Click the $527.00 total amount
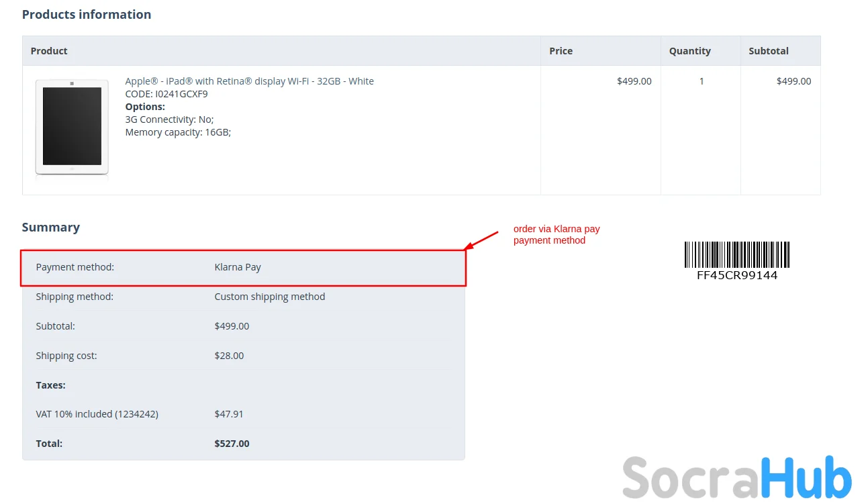 232,444
